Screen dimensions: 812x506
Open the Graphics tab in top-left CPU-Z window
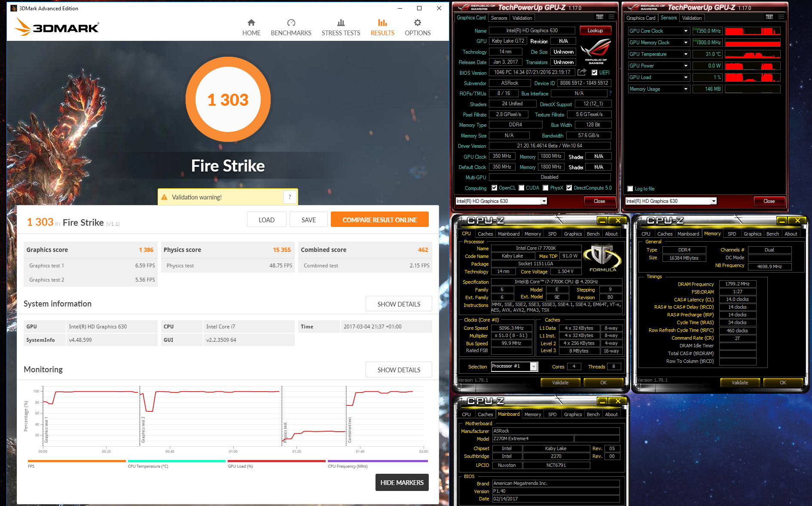pos(573,234)
